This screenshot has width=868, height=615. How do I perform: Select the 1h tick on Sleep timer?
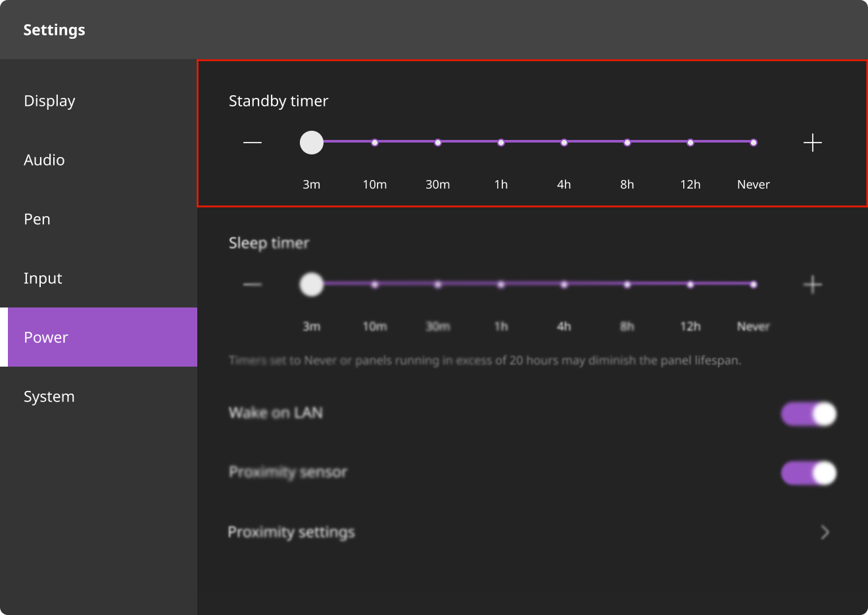tap(500, 285)
